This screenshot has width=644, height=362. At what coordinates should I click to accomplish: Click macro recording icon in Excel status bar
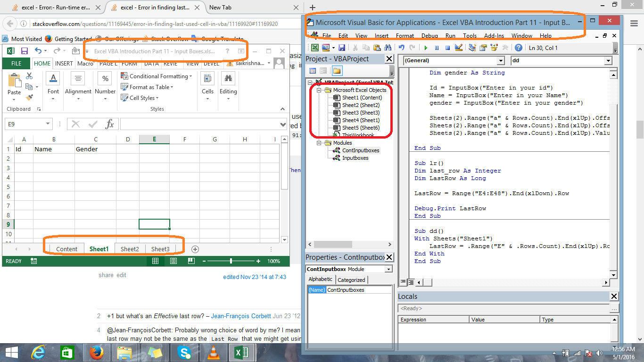click(x=33, y=261)
